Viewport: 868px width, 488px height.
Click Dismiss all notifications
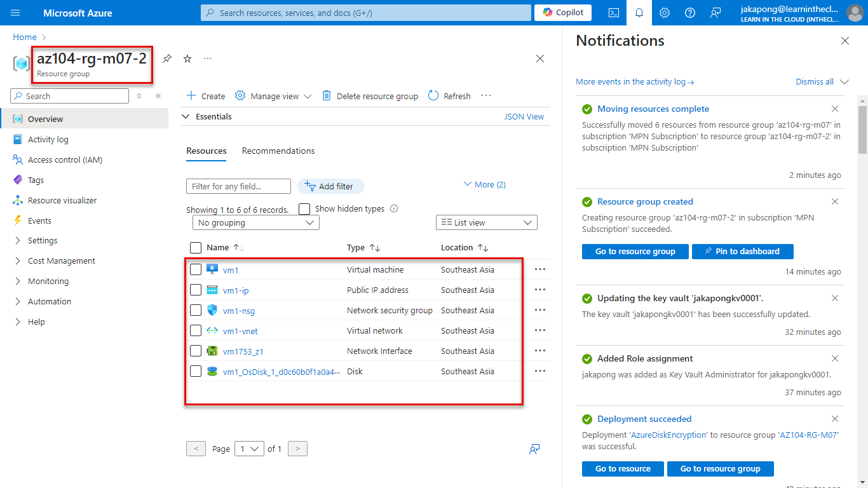click(x=815, y=82)
